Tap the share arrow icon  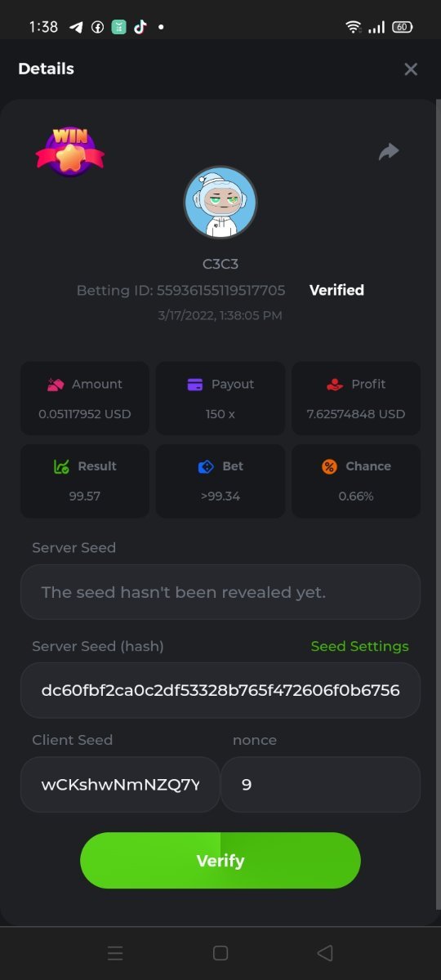tap(389, 151)
